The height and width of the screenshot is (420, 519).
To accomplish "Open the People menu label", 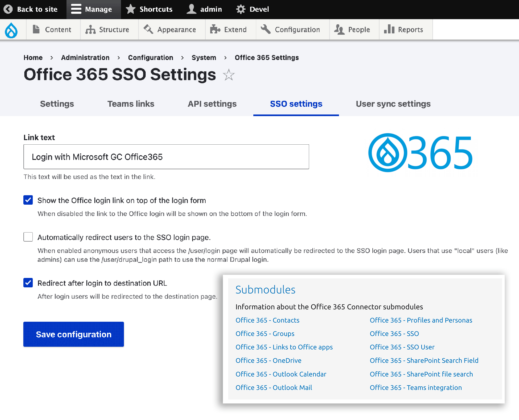I will click(x=359, y=30).
